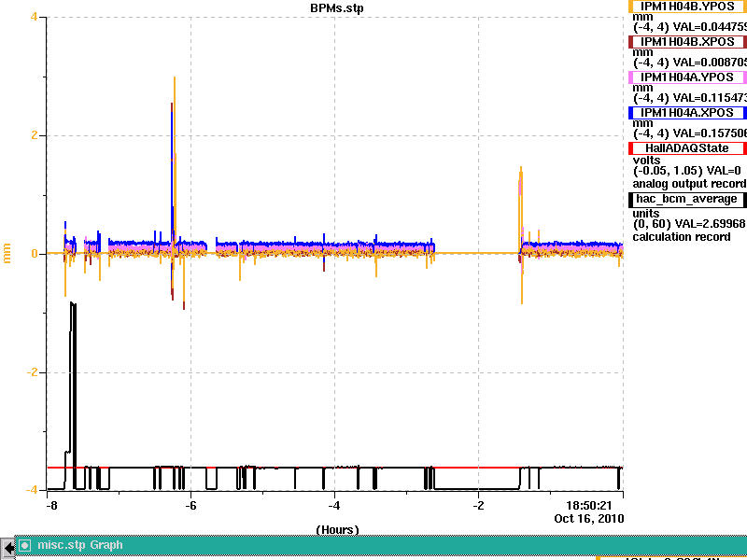Select the IPM1H04A.YPOS curve legend button
Image resolution: width=747 pixels, height=560 pixels.
(x=687, y=77)
